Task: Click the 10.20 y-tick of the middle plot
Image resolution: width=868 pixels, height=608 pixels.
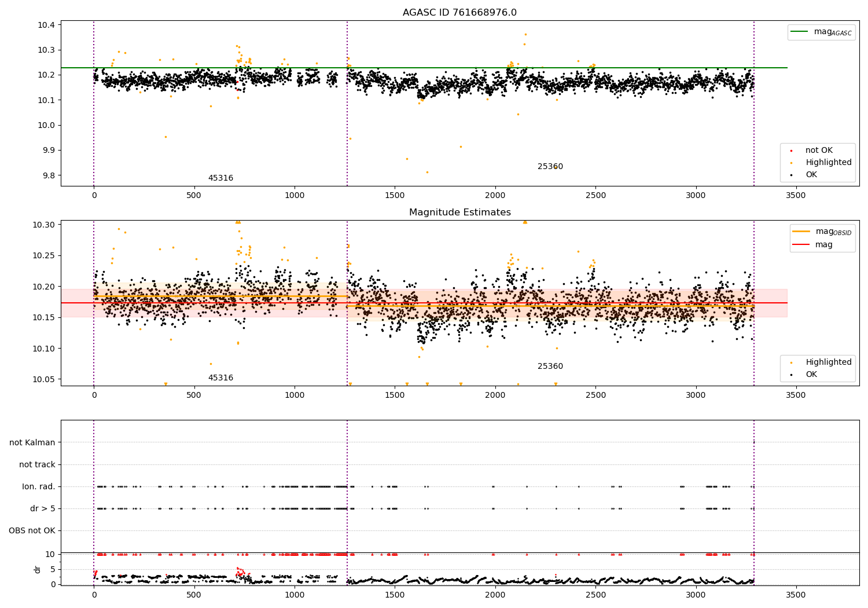Action: pos(45,287)
